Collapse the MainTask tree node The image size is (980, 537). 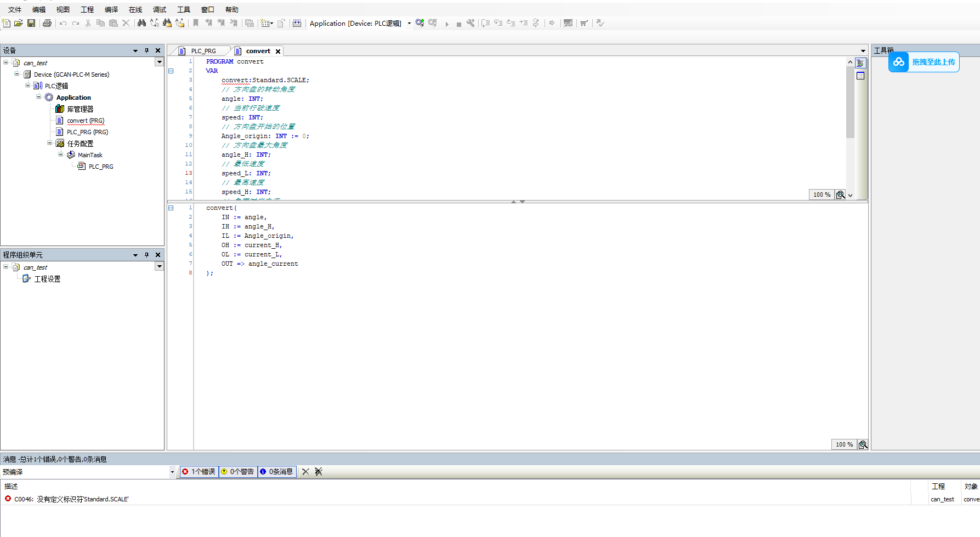[61, 155]
